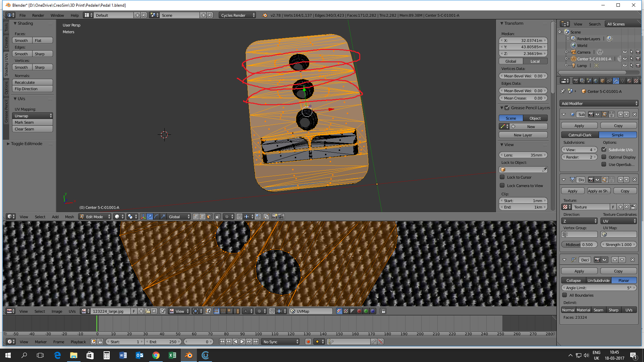Toggle Optimal Display checkbox
644x362 pixels.
tap(604, 157)
